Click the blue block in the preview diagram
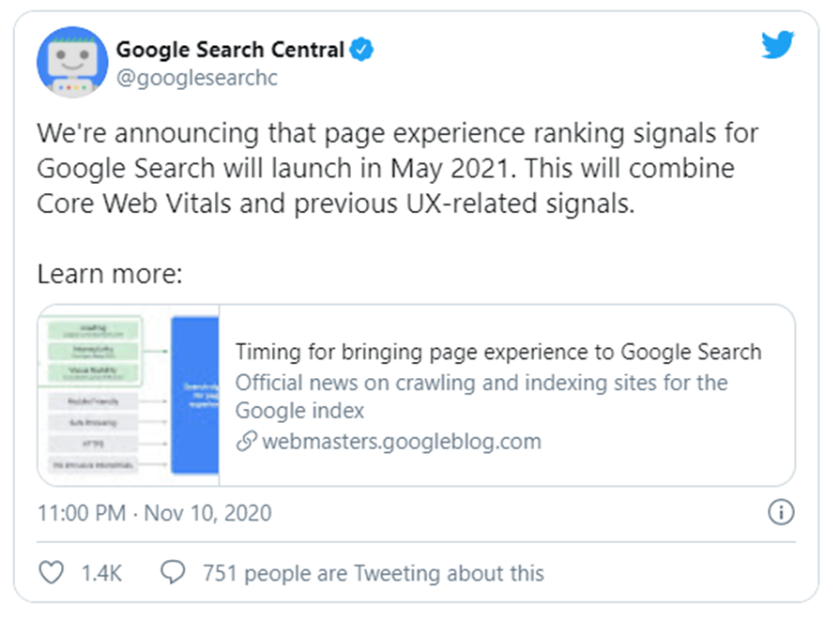840x619 pixels. (194, 394)
